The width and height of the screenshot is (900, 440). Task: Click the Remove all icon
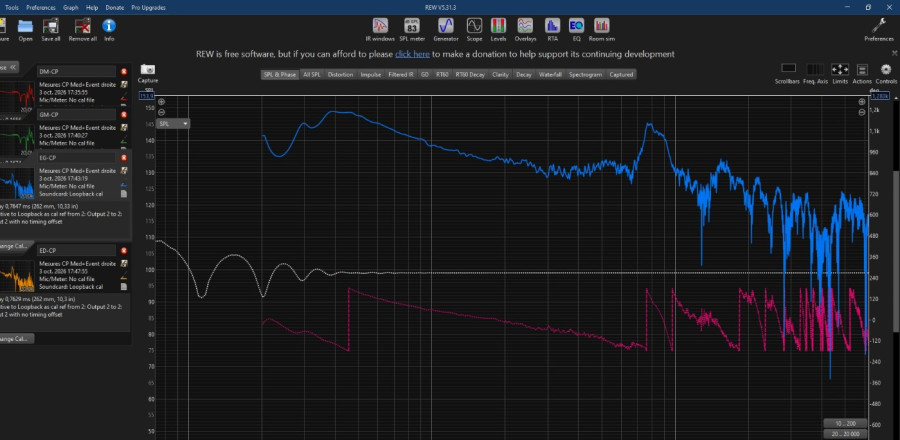83,26
